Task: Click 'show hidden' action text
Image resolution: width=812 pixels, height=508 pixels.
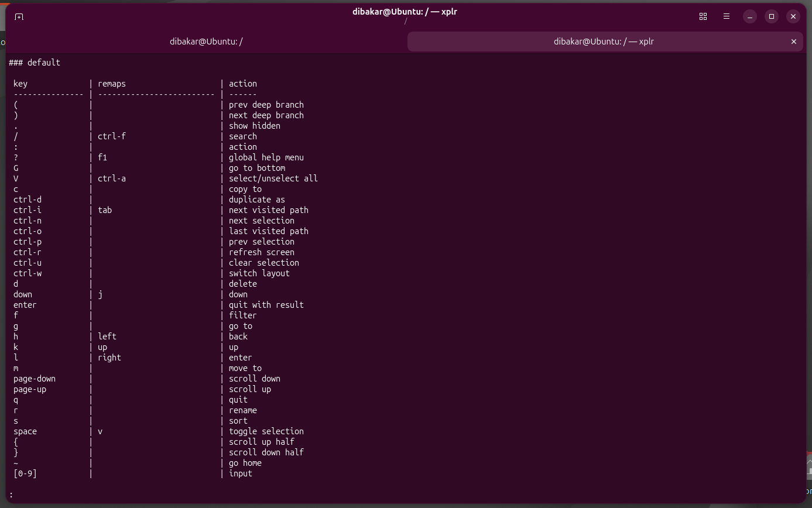Action: click(255, 126)
